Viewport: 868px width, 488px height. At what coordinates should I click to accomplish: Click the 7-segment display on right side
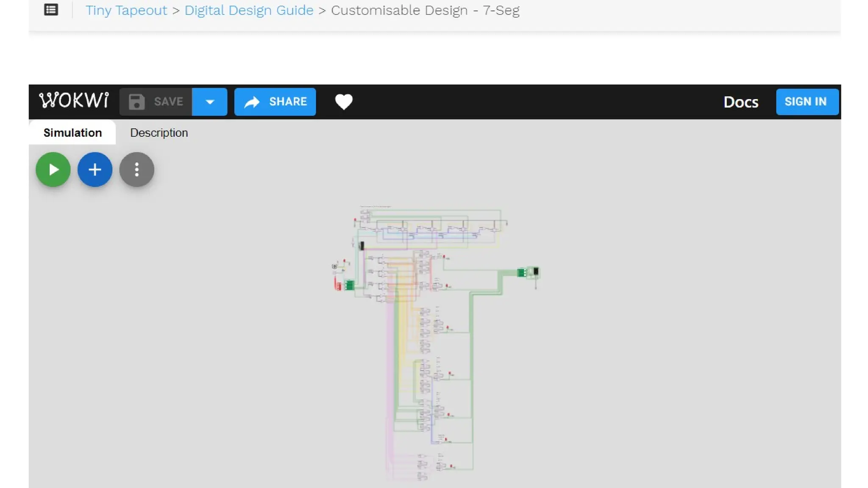pos(536,272)
